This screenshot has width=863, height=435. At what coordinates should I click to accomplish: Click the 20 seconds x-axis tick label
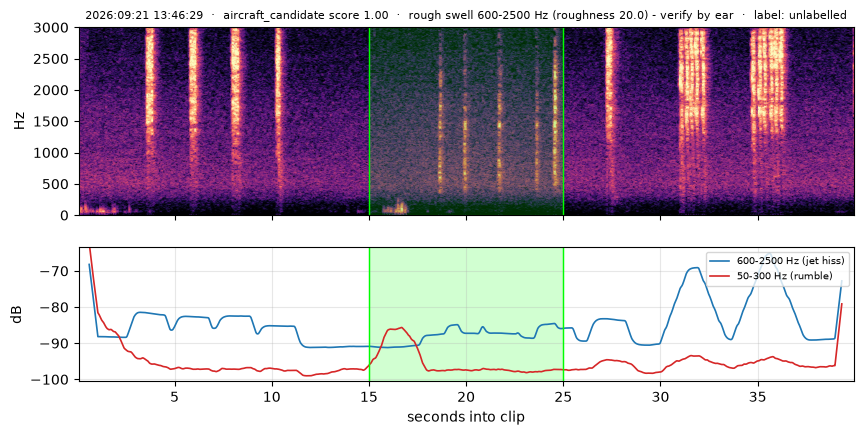[x=467, y=396]
